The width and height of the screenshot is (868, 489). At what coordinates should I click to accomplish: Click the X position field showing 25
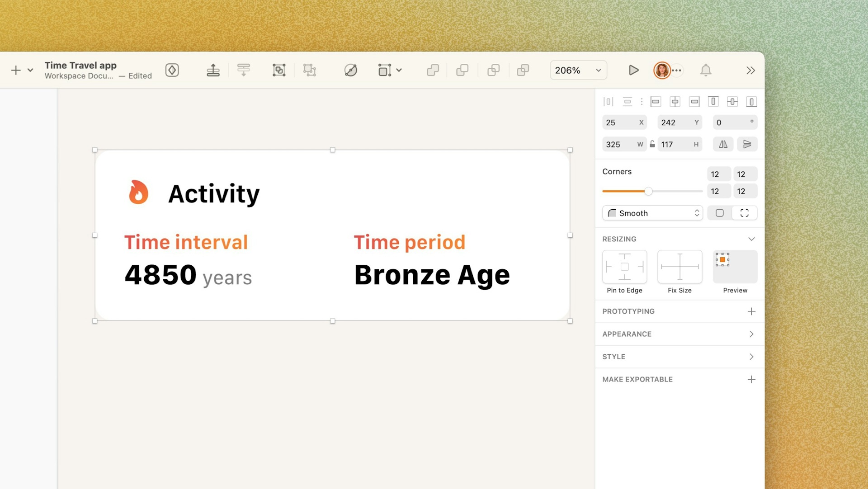coord(624,122)
